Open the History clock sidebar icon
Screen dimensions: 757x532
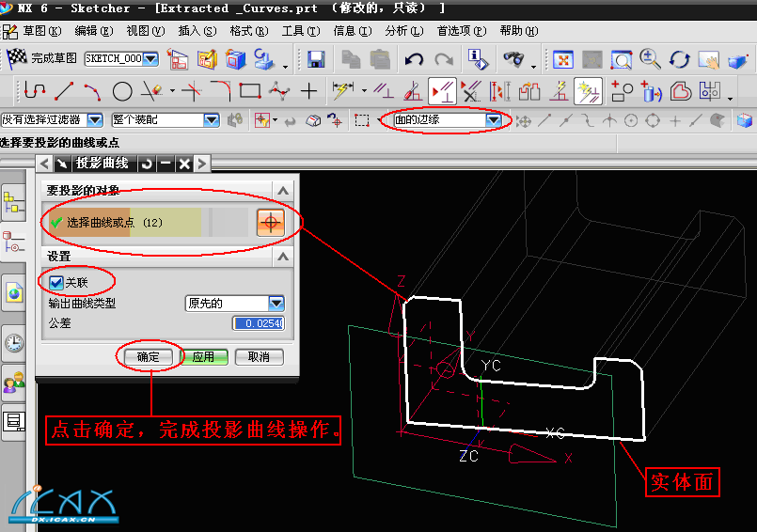pos(14,342)
